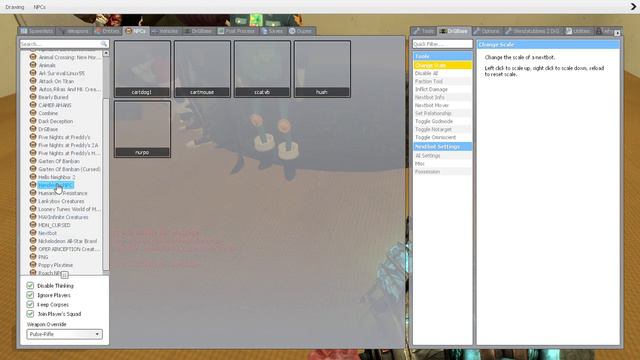640x360 pixels.
Task: Open the Dupes tab
Action: pyautogui.click(x=300, y=31)
